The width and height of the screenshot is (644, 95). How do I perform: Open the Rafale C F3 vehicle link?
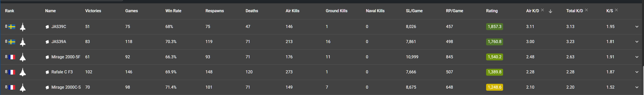(62, 72)
